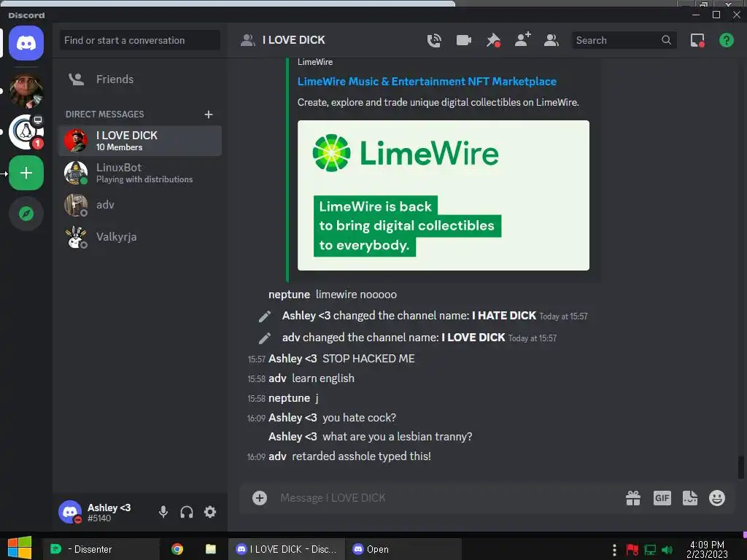Image resolution: width=747 pixels, height=560 pixels.
Task: Open the adv direct message
Action: [140, 205]
